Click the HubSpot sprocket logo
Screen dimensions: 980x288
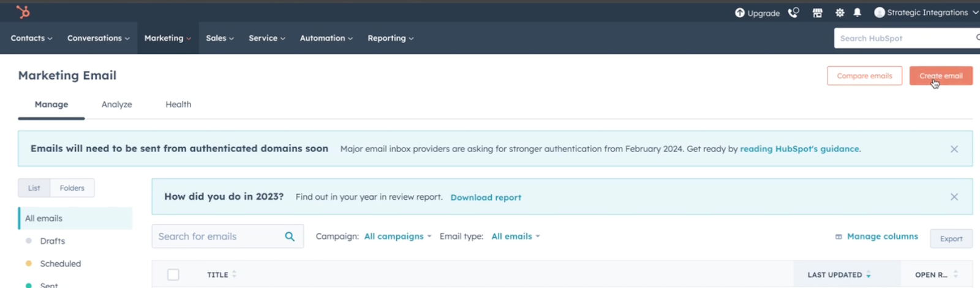[23, 12]
